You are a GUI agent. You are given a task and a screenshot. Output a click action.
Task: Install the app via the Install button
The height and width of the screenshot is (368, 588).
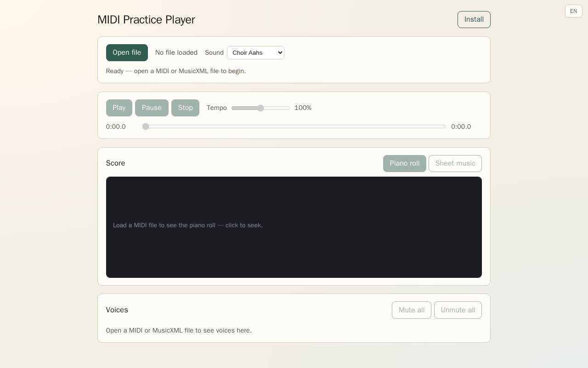tap(474, 19)
